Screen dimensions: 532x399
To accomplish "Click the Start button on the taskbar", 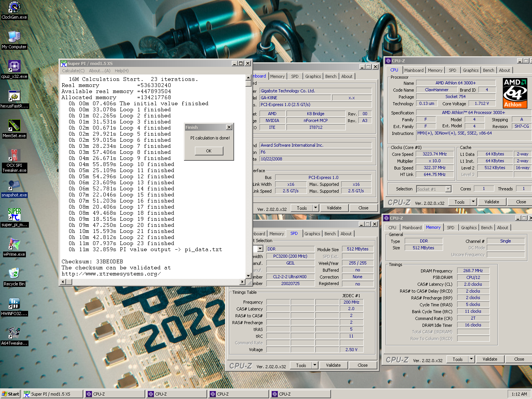I will tap(10, 394).
